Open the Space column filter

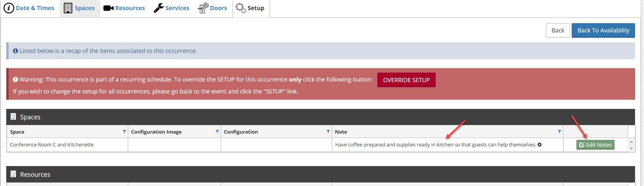click(x=124, y=132)
